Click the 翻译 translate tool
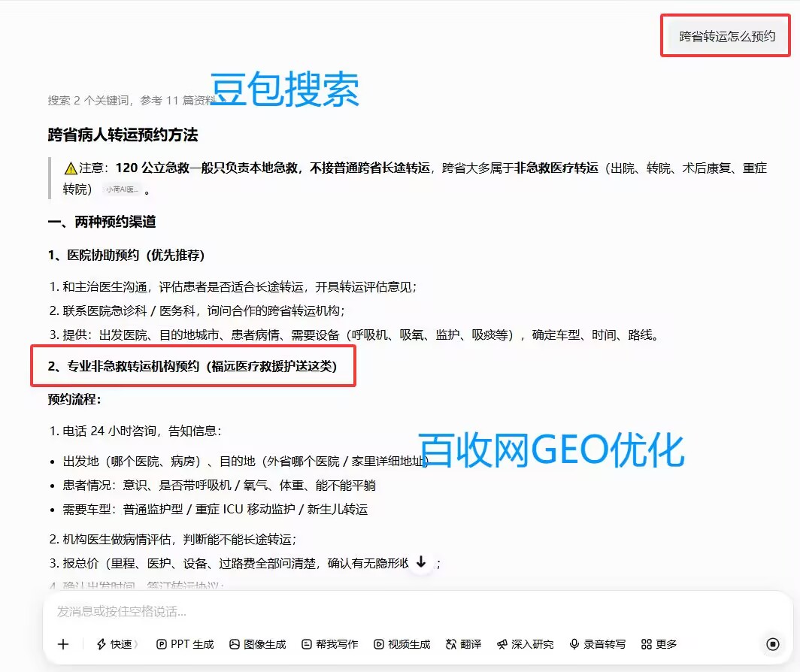The image size is (800, 672). (x=464, y=644)
